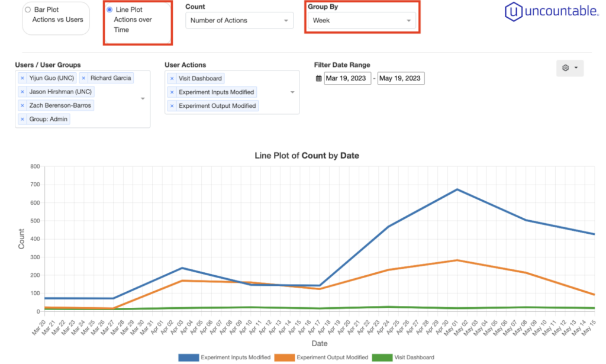Remove Richard Garcia from user filter

coord(84,78)
